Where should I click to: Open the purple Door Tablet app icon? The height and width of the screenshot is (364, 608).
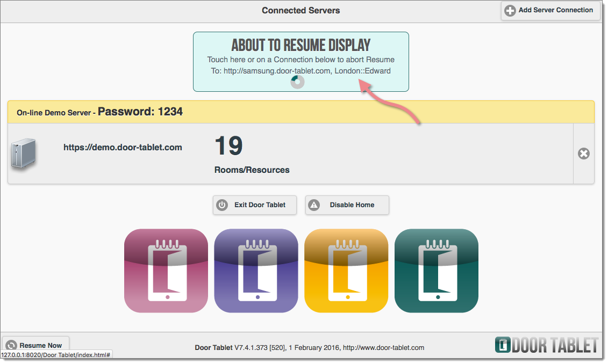[x=256, y=271]
